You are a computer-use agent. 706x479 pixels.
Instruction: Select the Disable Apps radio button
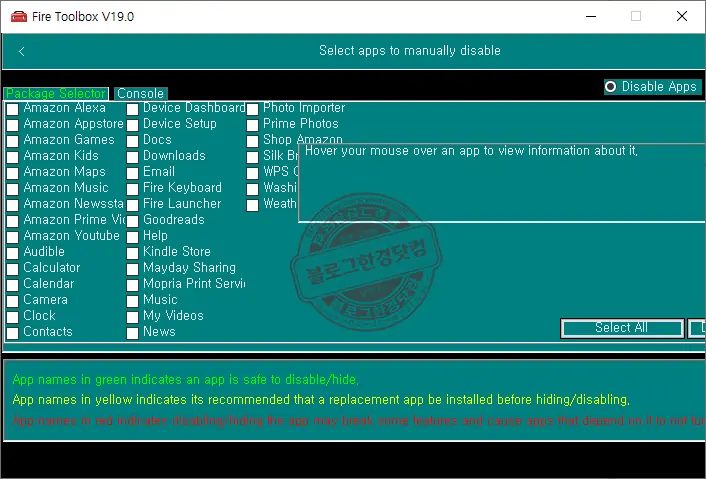click(x=610, y=86)
